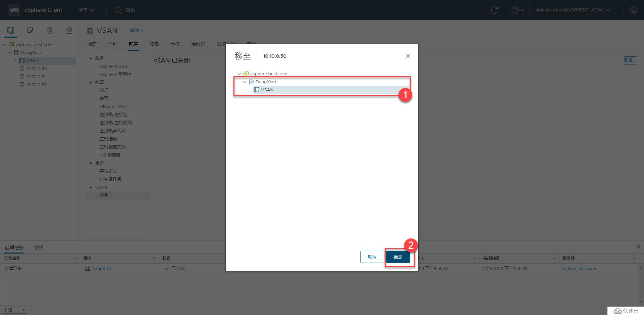Open the 操作 actions dropdown

(x=136, y=30)
